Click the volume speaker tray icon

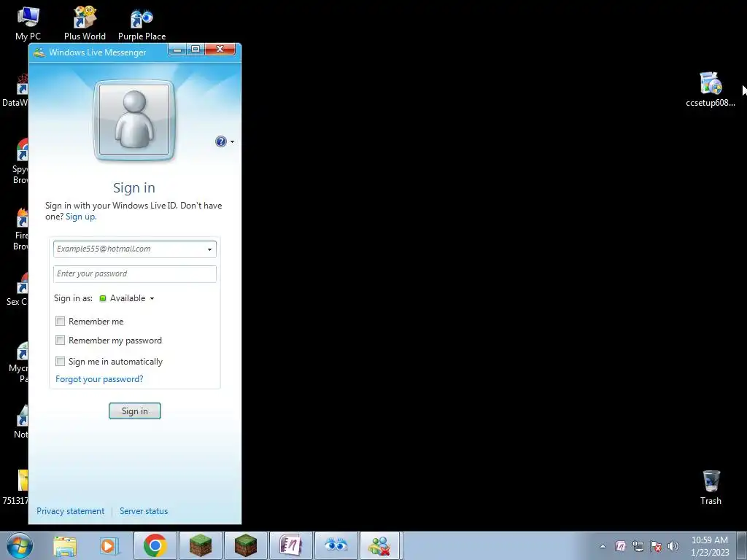[673, 546]
